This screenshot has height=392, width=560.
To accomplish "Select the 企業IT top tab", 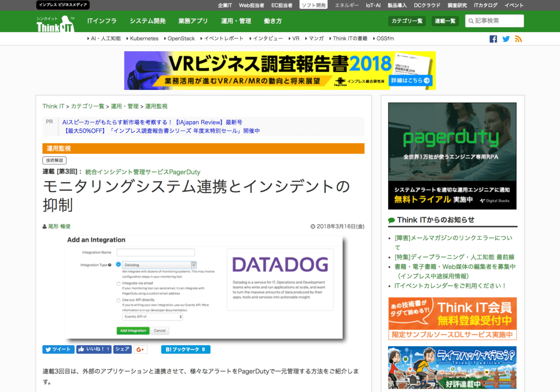I will [224, 5].
